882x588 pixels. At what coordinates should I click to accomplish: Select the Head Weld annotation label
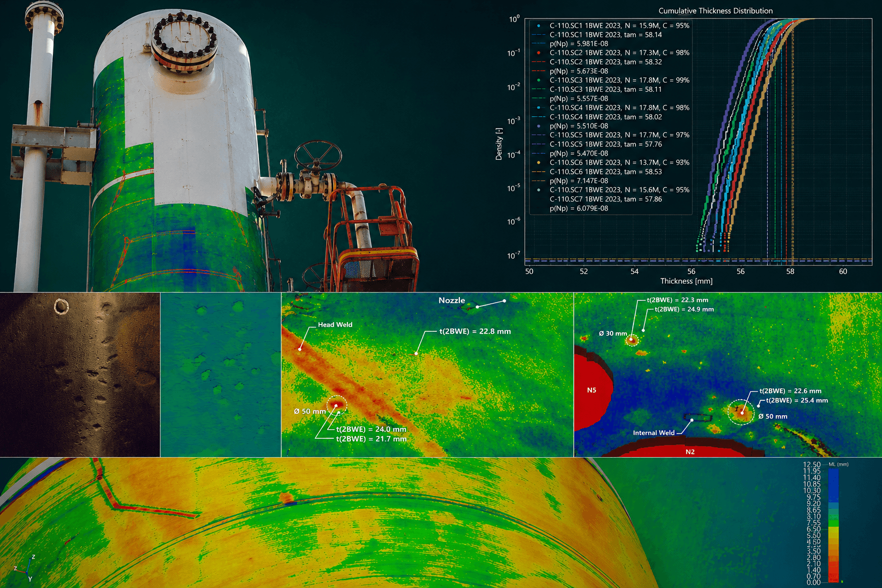[x=335, y=325]
